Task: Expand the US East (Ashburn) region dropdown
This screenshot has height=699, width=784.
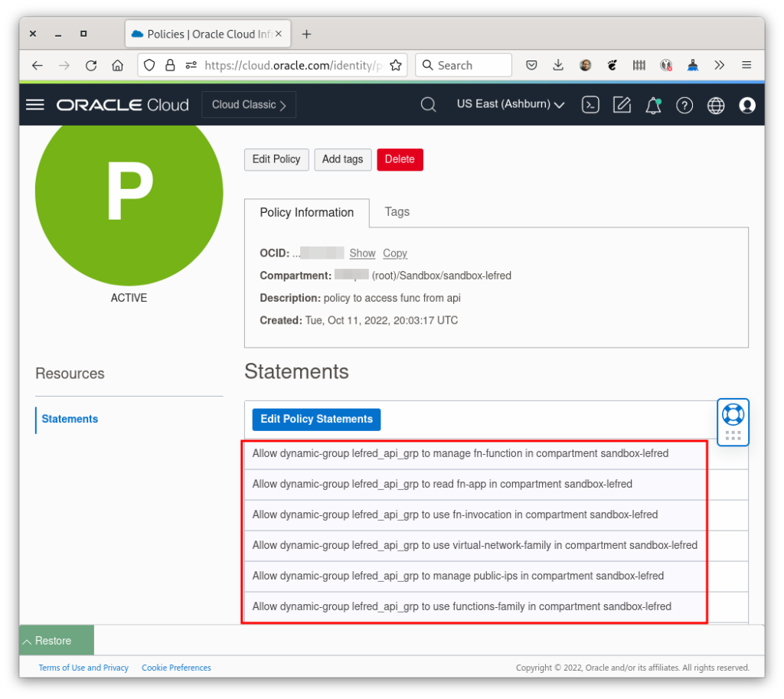Action: pyautogui.click(x=511, y=104)
